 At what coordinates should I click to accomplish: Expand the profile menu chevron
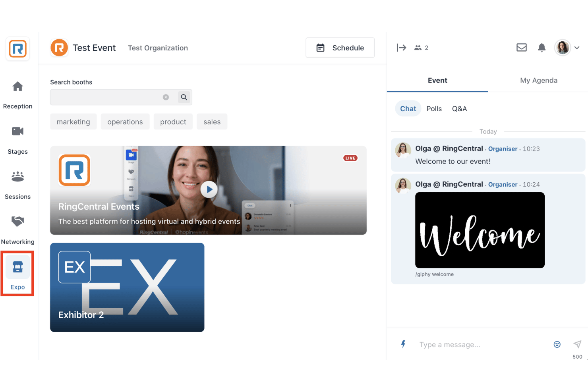point(577,48)
